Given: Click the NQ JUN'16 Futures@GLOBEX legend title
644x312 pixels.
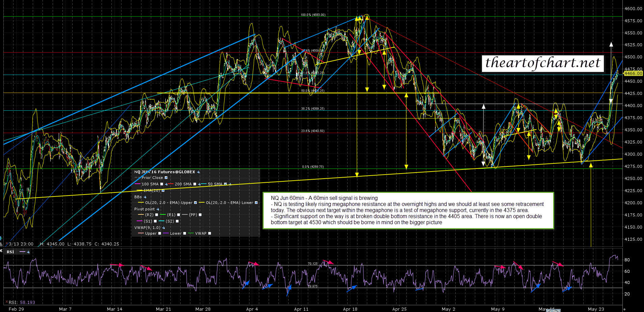Looking at the screenshot, I should (x=164, y=172).
